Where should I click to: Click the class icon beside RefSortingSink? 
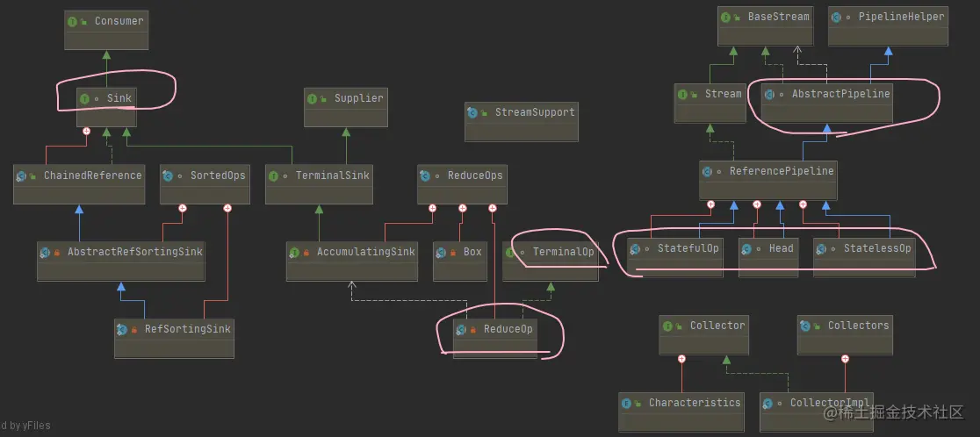(x=123, y=330)
